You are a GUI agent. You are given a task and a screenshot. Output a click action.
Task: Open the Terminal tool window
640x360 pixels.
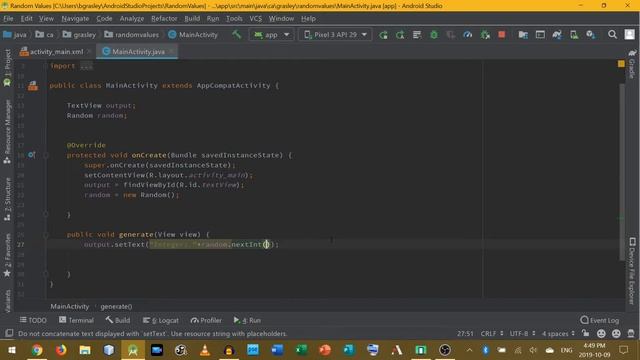(76, 320)
